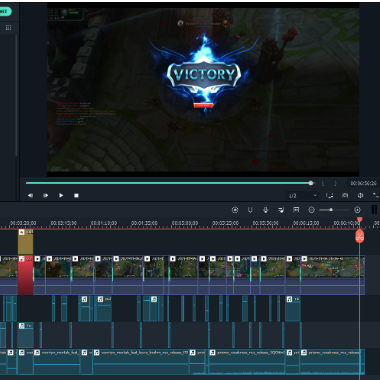Start voiceover with the microphone icon

[266, 210]
